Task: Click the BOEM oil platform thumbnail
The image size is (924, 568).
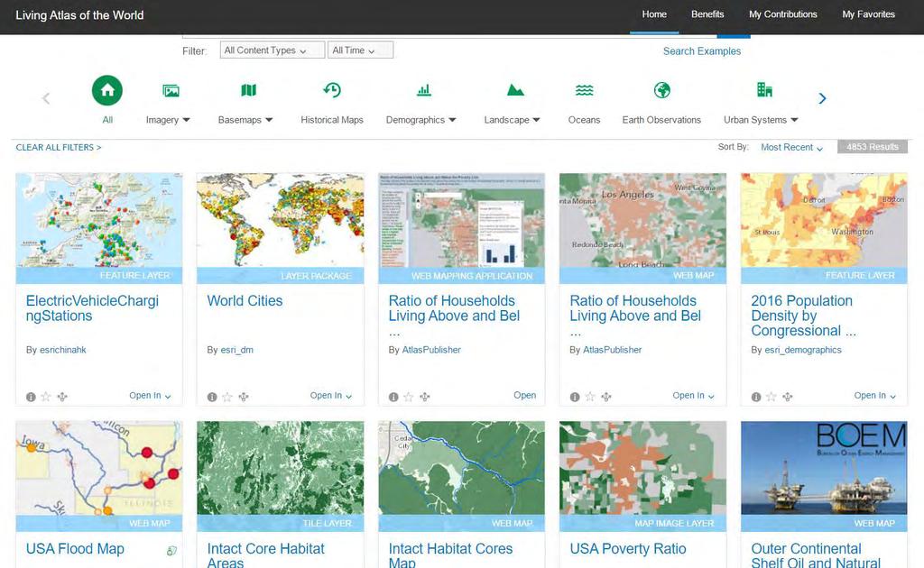Action: click(x=824, y=468)
